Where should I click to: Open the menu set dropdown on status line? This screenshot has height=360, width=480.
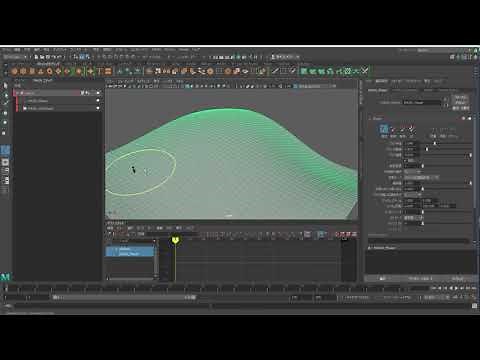pyautogui.click(x=15, y=57)
